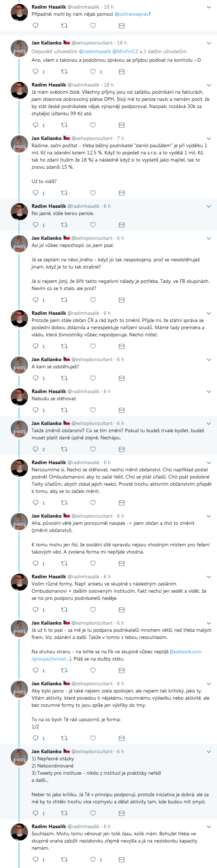
Task: Reply to Jan's "A kam se odstěhuješ?" tweet
Action: [x=36, y=378]
